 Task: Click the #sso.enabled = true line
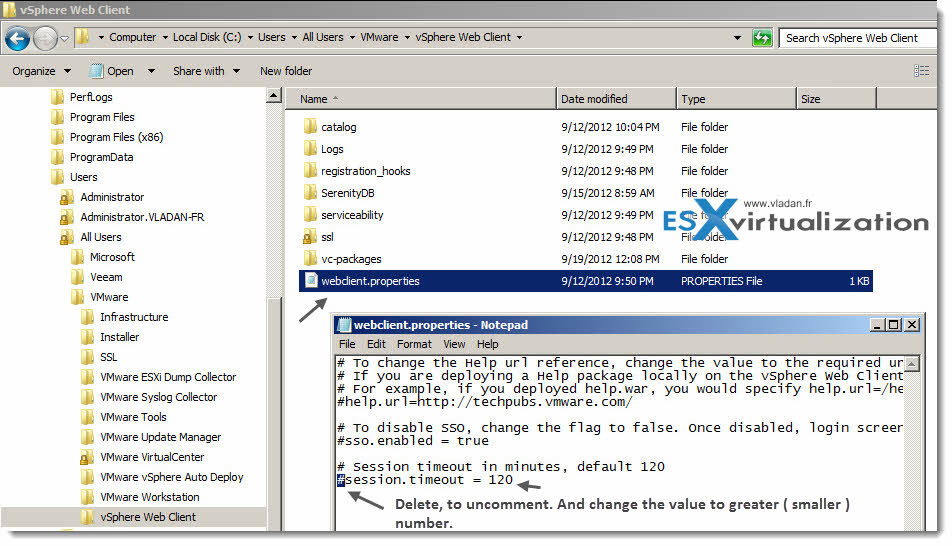click(x=413, y=441)
